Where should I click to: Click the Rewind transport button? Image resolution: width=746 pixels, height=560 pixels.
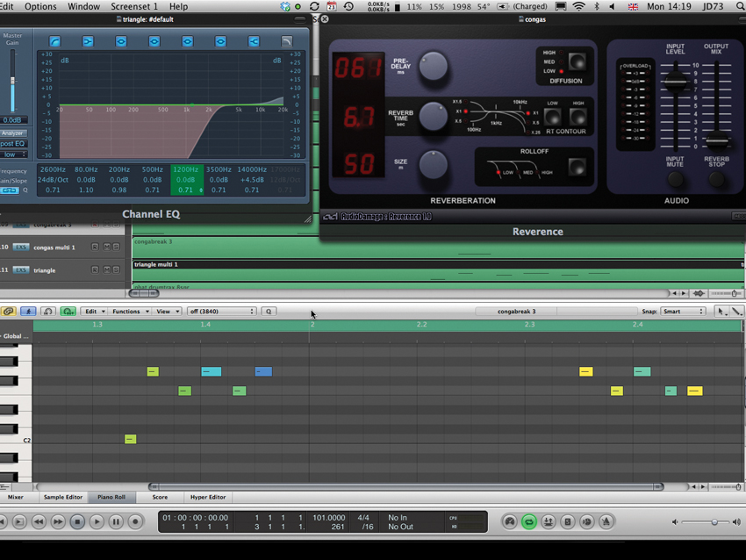(x=39, y=522)
